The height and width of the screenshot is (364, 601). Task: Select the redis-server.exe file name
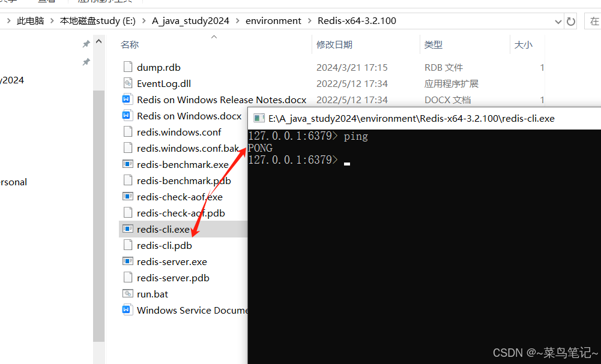pos(172,262)
